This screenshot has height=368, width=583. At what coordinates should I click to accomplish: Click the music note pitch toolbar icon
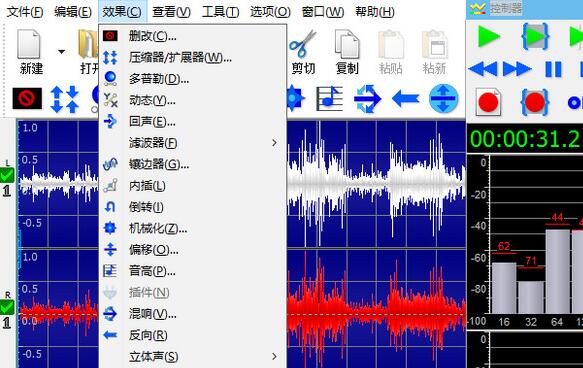tap(329, 99)
